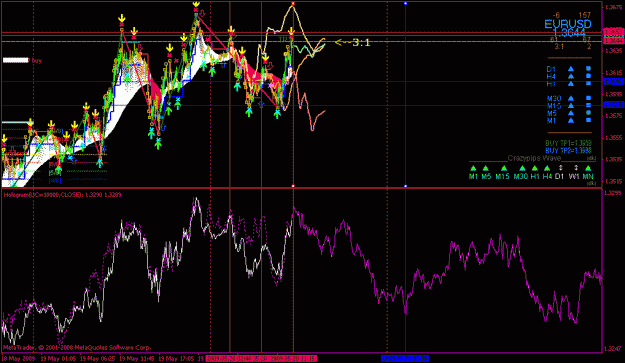The image size is (625, 363).
Task: Click the upper blue price tag on axis
Action: [613, 81]
